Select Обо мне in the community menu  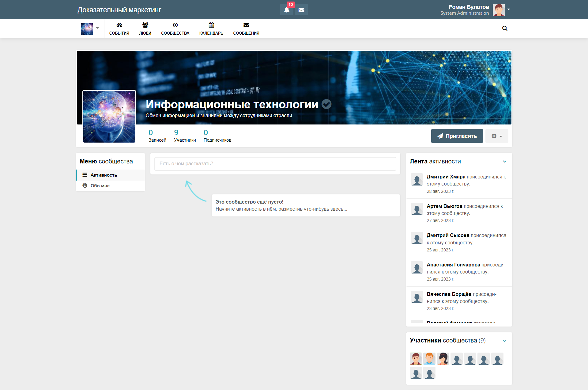(x=100, y=186)
